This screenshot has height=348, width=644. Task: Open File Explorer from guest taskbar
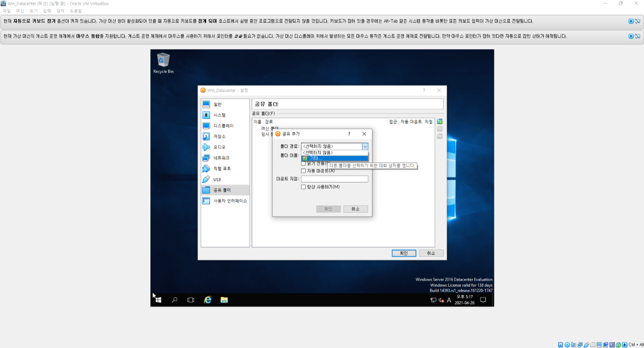[x=224, y=300]
